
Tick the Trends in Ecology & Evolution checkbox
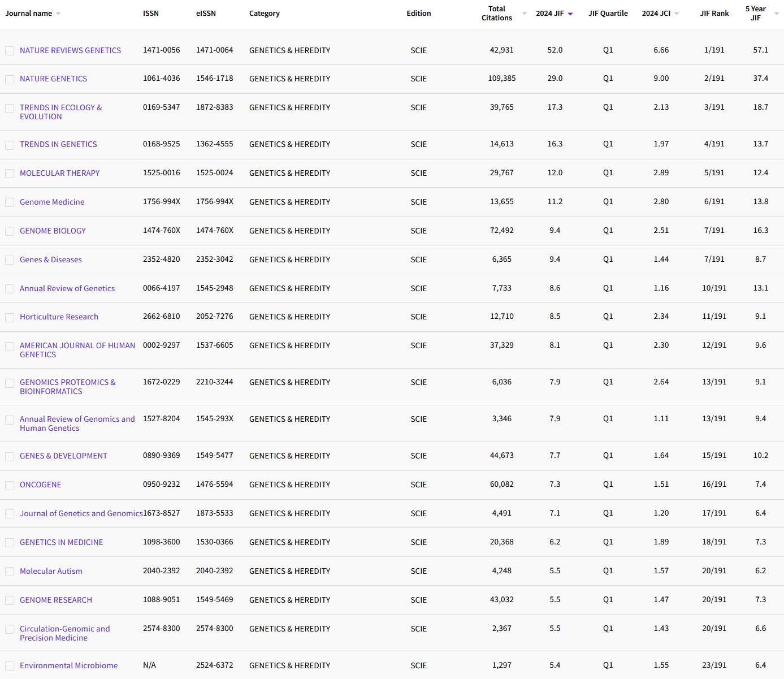pos(10,109)
